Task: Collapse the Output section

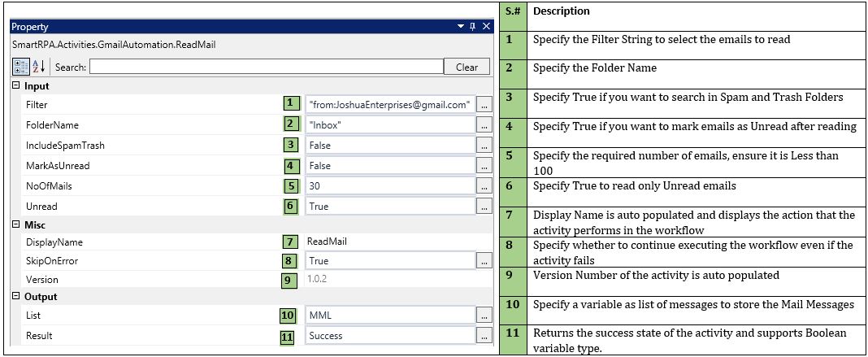Action: [16, 298]
